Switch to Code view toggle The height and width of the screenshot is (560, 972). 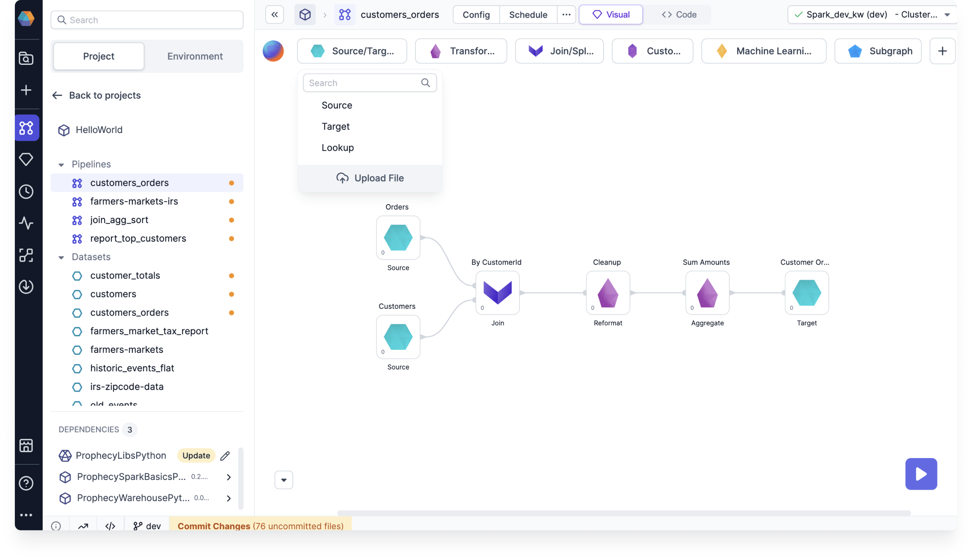tap(679, 14)
